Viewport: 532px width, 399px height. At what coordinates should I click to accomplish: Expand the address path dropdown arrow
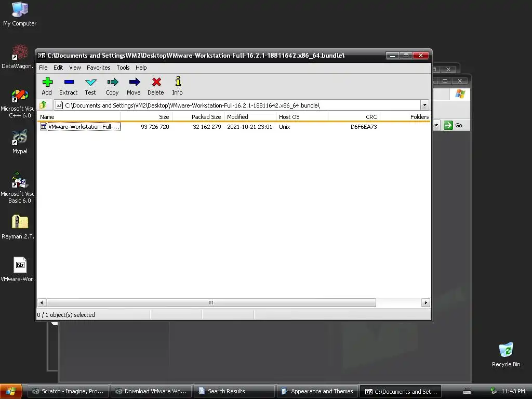point(424,105)
